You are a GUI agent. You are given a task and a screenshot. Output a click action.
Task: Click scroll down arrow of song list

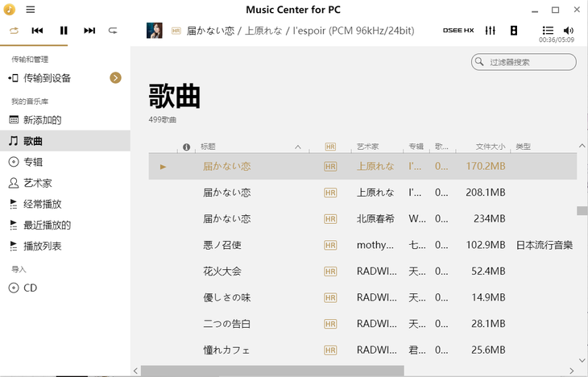point(582,361)
